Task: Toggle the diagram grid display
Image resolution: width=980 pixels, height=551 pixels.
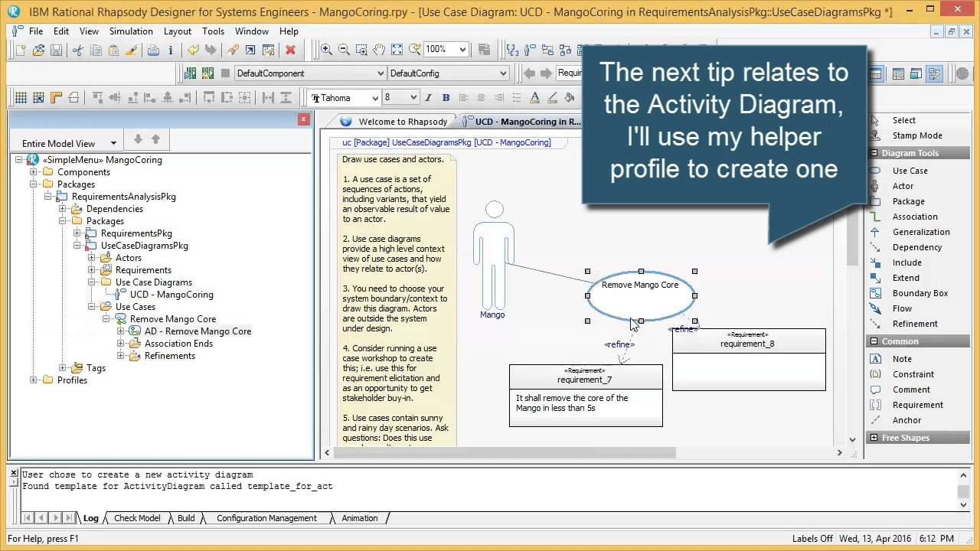Action: [x=21, y=98]
